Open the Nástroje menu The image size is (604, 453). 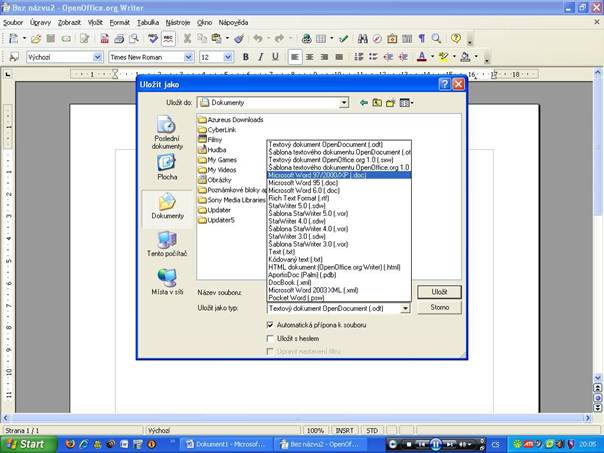click(x=178, y=23)
